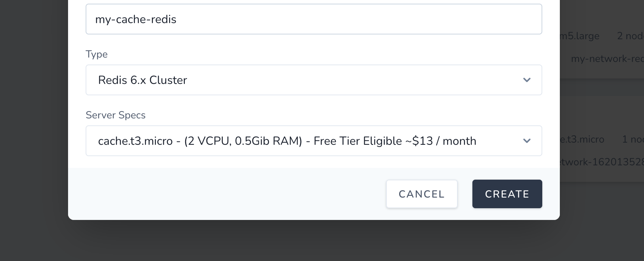Click the CREATE button
The height and width of the screenshot is (261, 644).
pos(507,194)
